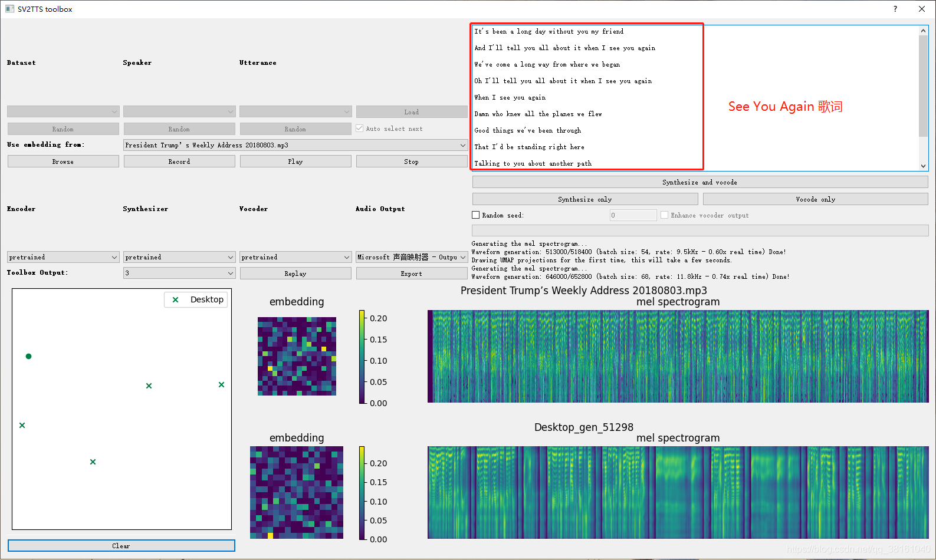Screen dimensions: 936x560
Task: Click Random button under Dataset
Action: (x=63, y=129)
